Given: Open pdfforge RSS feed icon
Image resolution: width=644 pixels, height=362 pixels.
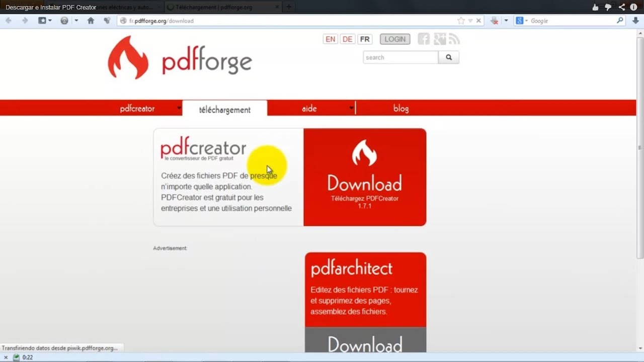Looking at the screenshot, I should tap(454, 39).
